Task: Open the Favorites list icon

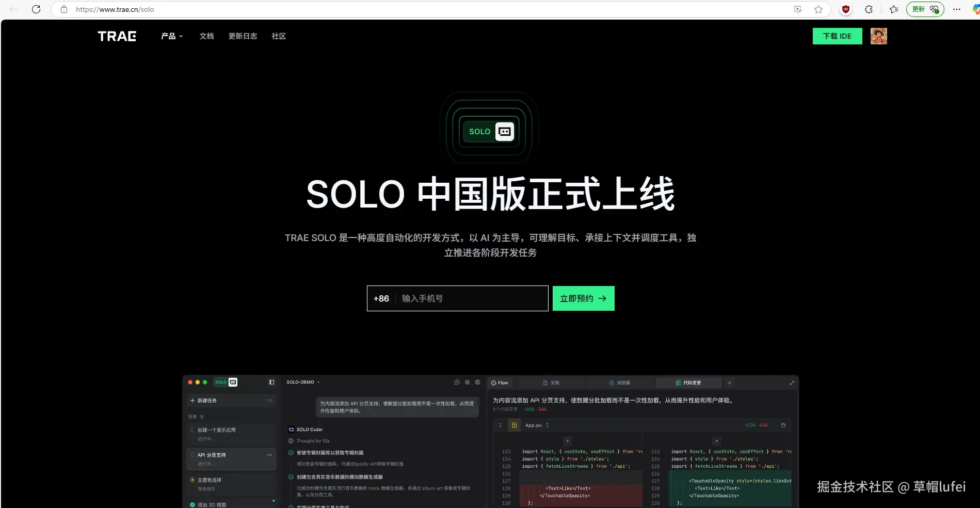Action: pos(894,9)
